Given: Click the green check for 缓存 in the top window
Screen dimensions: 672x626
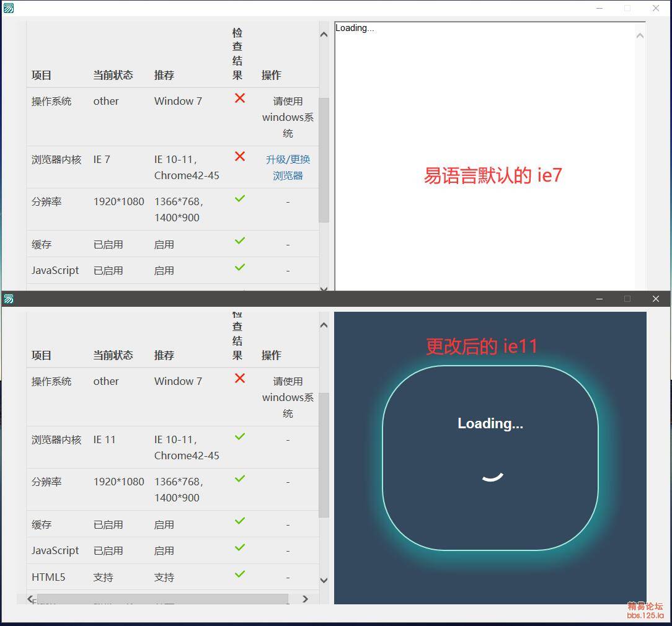Looking at the screenshot, I should coord(240,240).
